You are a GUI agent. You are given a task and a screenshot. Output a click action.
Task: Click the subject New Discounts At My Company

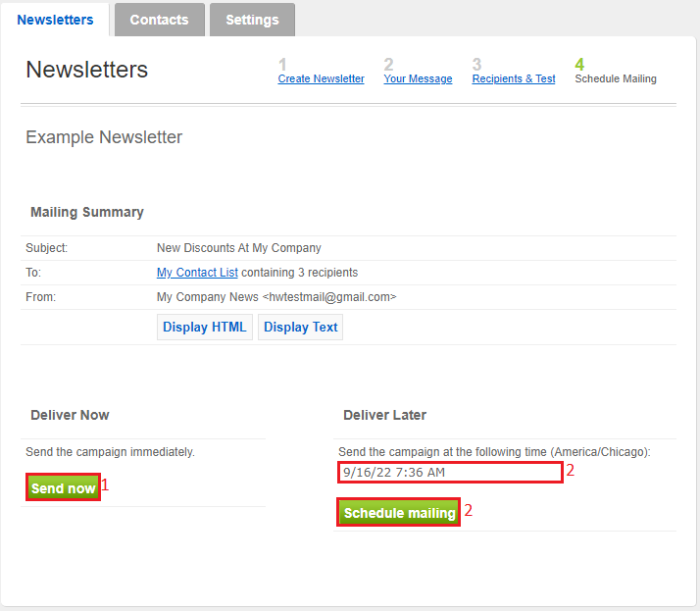[x=238, y=248]
